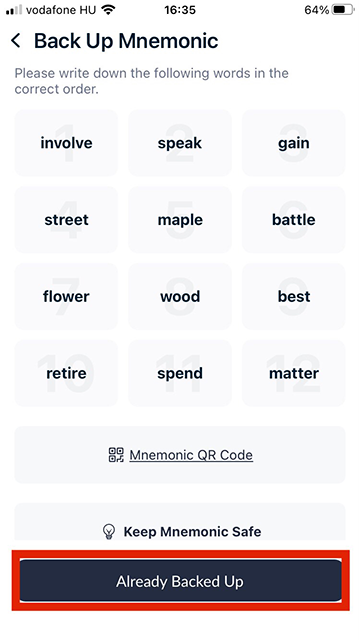Select word 2 "speak" tile
This screenshot has height=640, width=360.
click(x=180, y=143)
